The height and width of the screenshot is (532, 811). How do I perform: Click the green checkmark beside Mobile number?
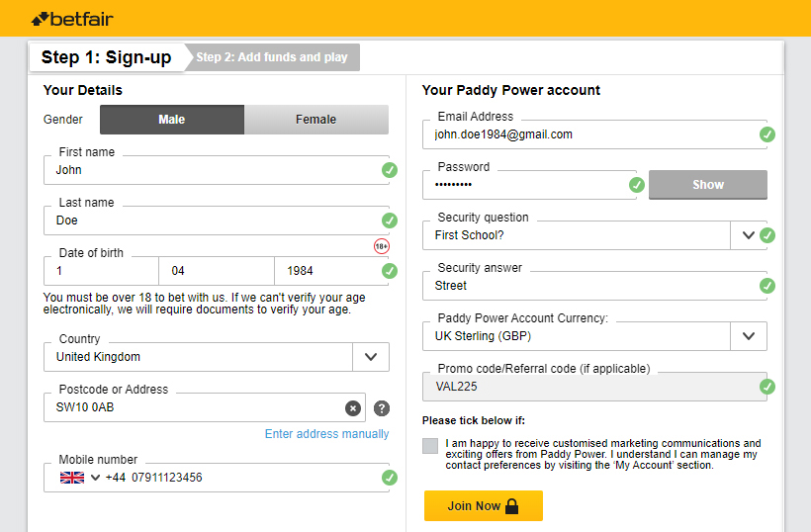click(x=390, y=478)
